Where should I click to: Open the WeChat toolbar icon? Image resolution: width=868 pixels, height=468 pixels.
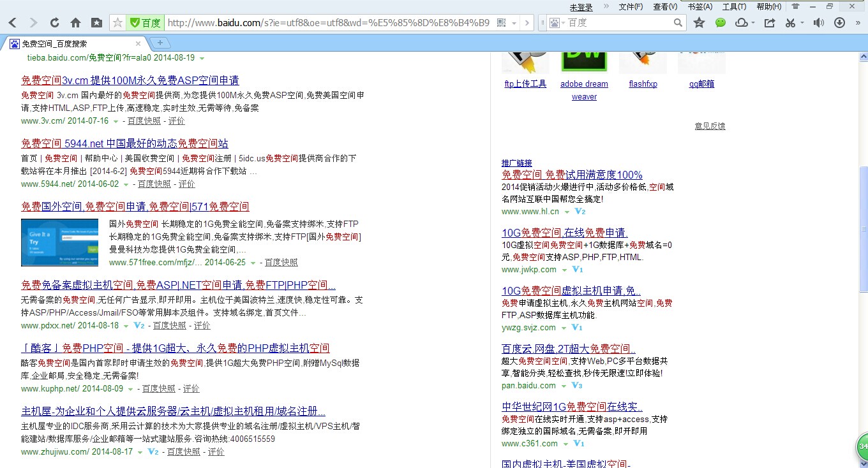click(x=721, y=23)
